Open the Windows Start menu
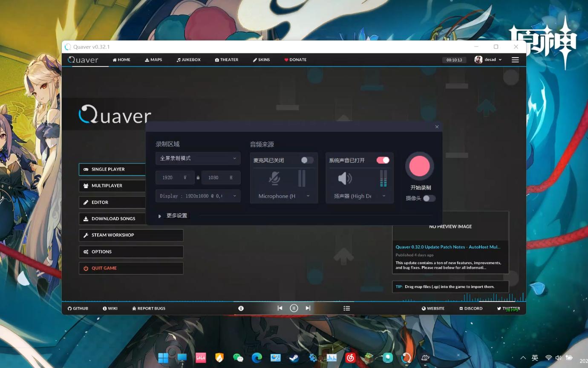Viewport: 588px width, 368px height. 163,358
